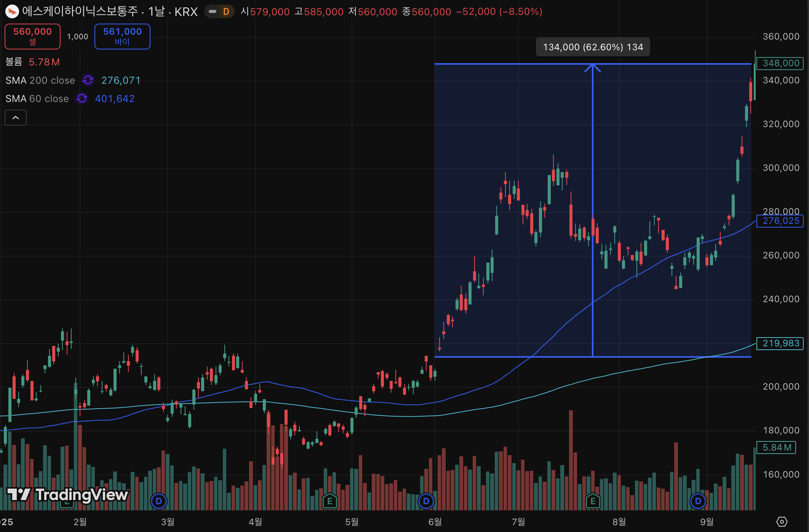Viewport: 809px width, 532px height.
Task: Click the dividend marker near March
Action: [x=159, y=501]
